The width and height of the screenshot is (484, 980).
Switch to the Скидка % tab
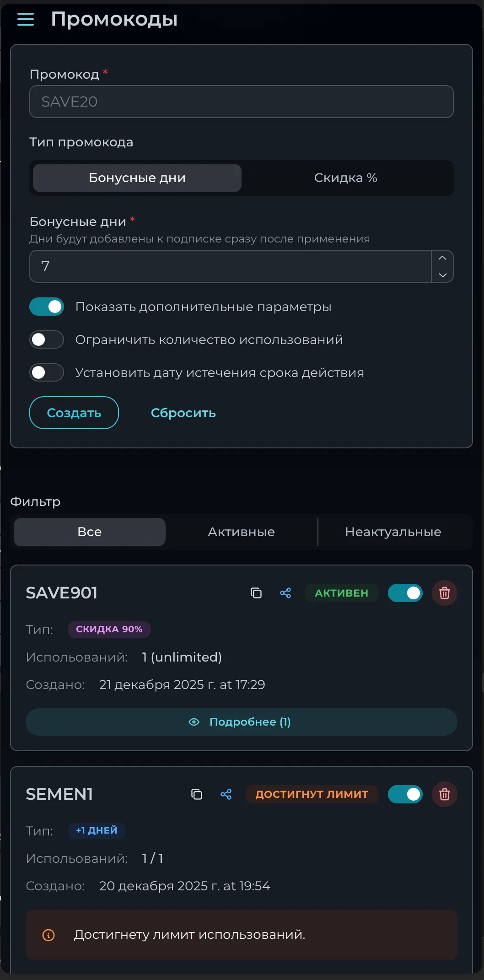(345, 178)
